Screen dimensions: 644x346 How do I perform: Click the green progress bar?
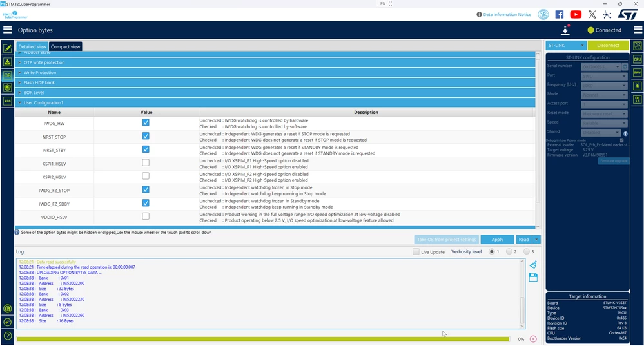[263, 339]
